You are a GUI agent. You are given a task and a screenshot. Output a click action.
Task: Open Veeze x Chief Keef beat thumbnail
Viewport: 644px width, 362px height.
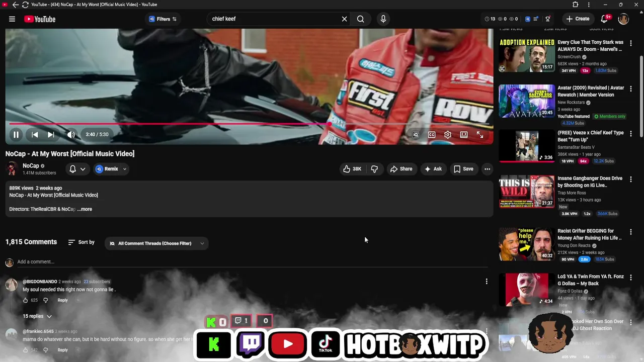527,146
